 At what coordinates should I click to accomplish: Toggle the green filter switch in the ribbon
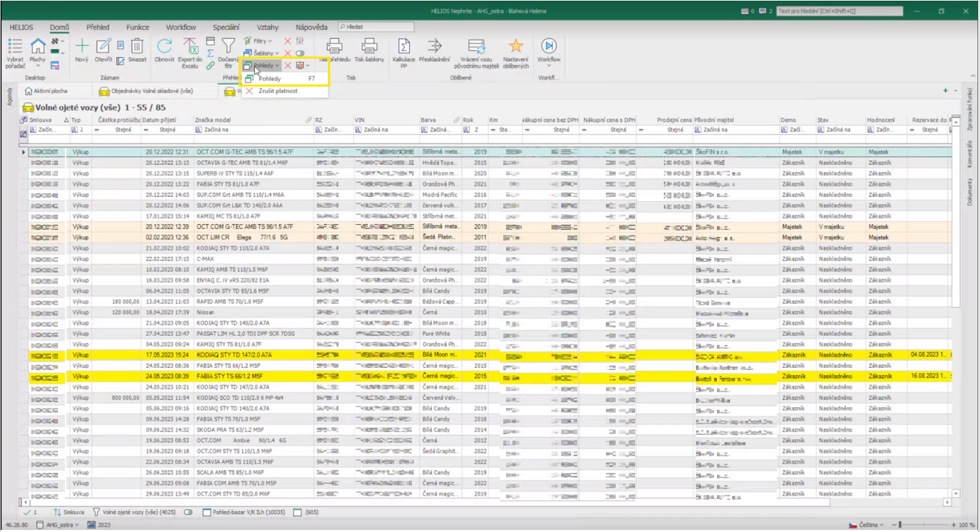[x=300, y=53]
